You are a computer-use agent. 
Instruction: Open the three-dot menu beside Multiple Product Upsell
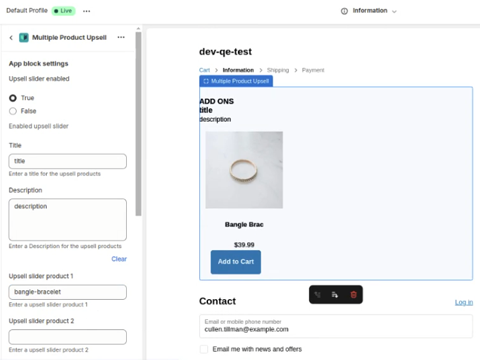tap(121, 37)
